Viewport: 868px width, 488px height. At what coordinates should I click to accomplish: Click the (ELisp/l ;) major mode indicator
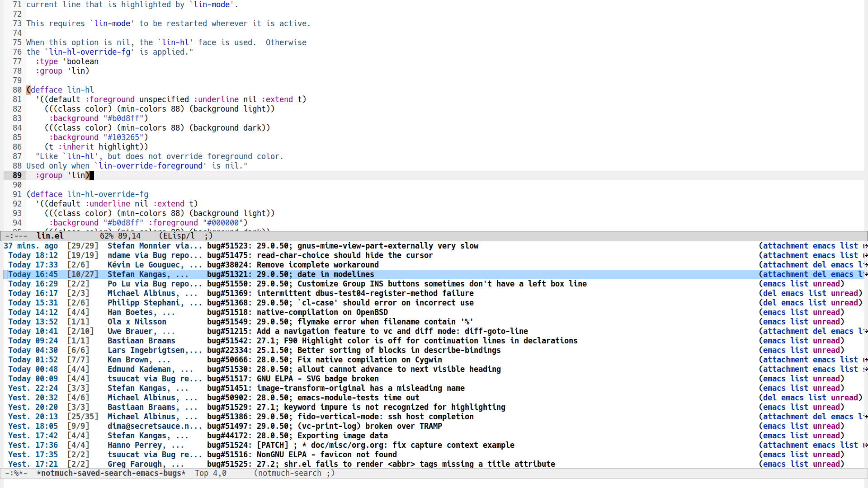[x=186, y=236]
